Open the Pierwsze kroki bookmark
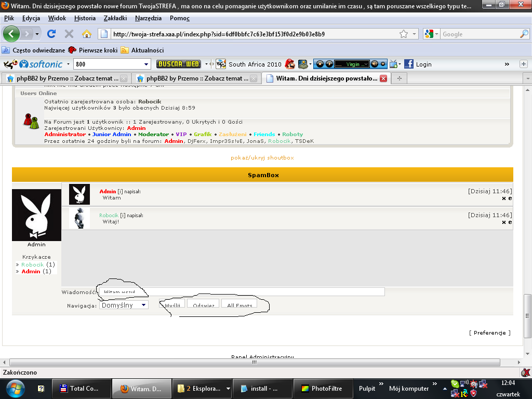The width and height of the screenshot is (532, 399). pyautogui.click(x=93, y=50)
